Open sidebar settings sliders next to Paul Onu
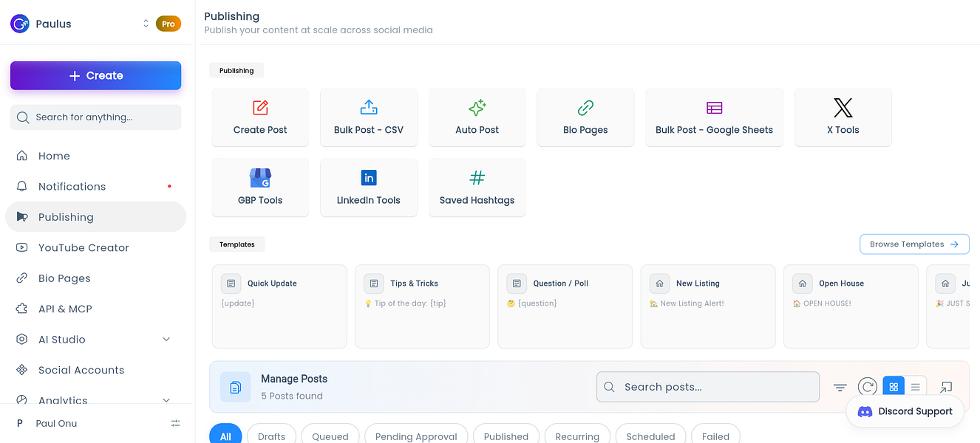 coord(176,424)
